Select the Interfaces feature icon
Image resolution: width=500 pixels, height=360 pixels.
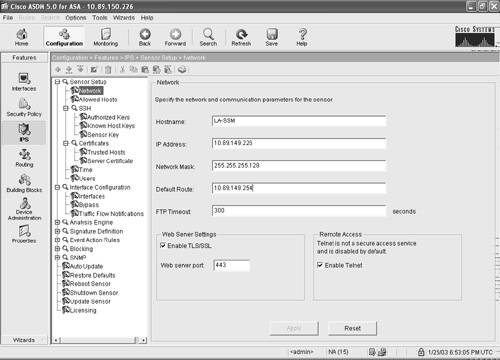pyautogui.click(x=24, y=82)
